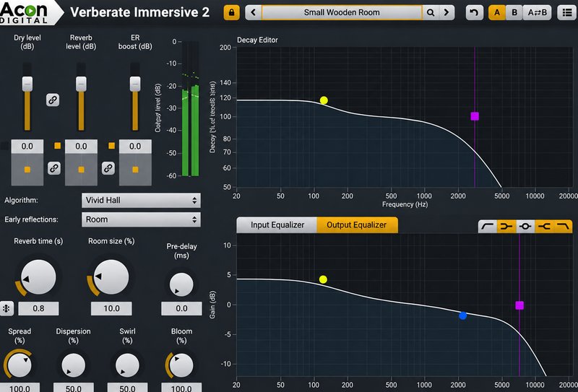
Task: Click the Room size knob
Action: click(111, 277)
